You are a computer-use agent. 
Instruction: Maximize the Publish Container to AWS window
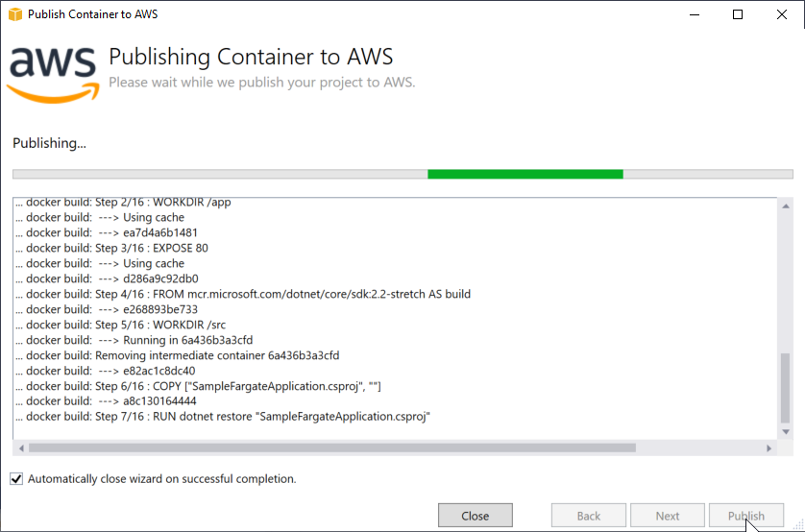click(x=737, y=14)
